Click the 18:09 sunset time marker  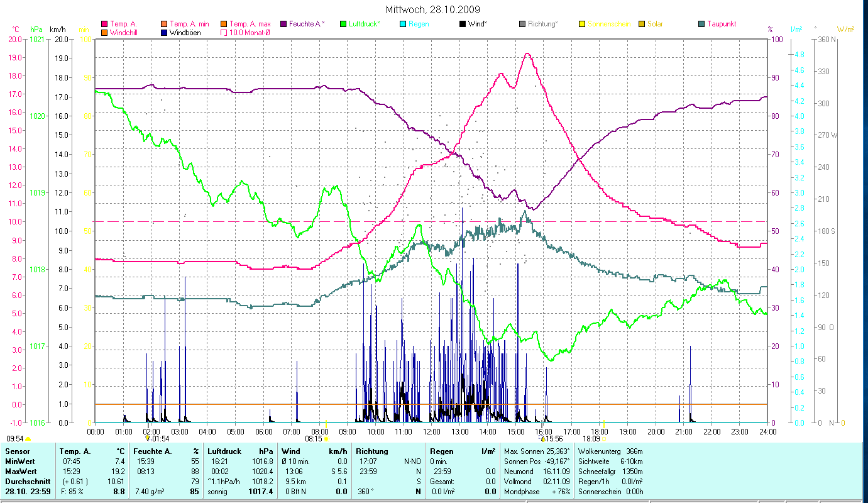click(x=591, y=439)
